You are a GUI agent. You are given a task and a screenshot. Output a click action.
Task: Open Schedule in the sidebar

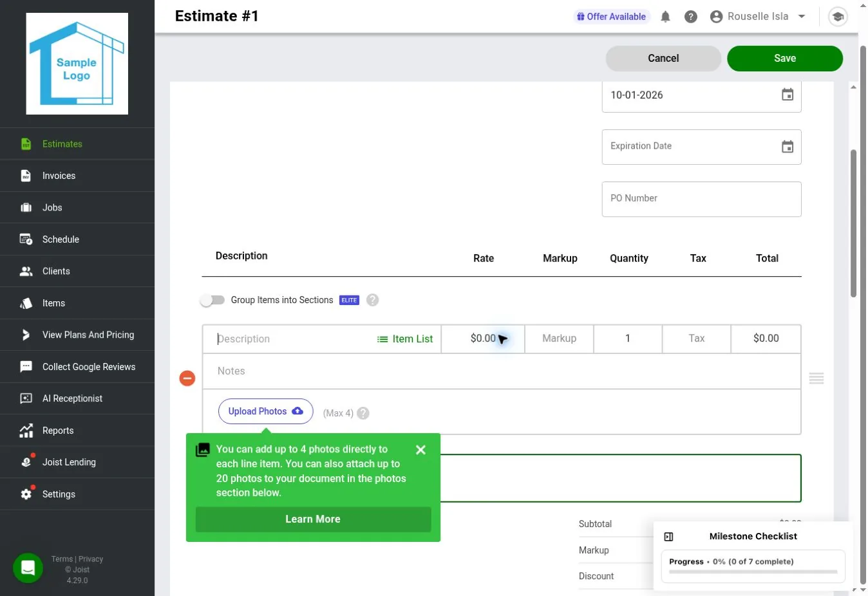(77, 239)
